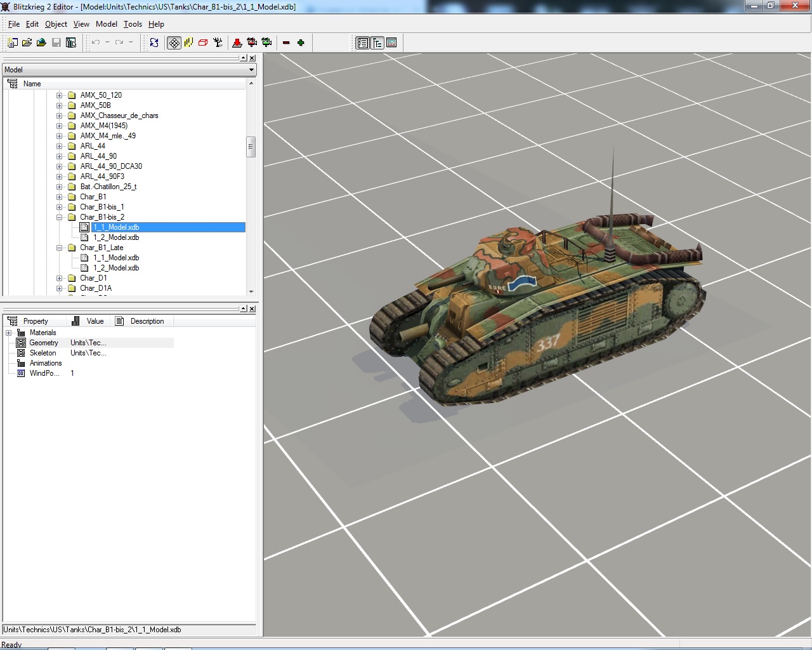Click the Open folder toolbar icon
This screenshot has width=812, height=650.
pos(27,43)
